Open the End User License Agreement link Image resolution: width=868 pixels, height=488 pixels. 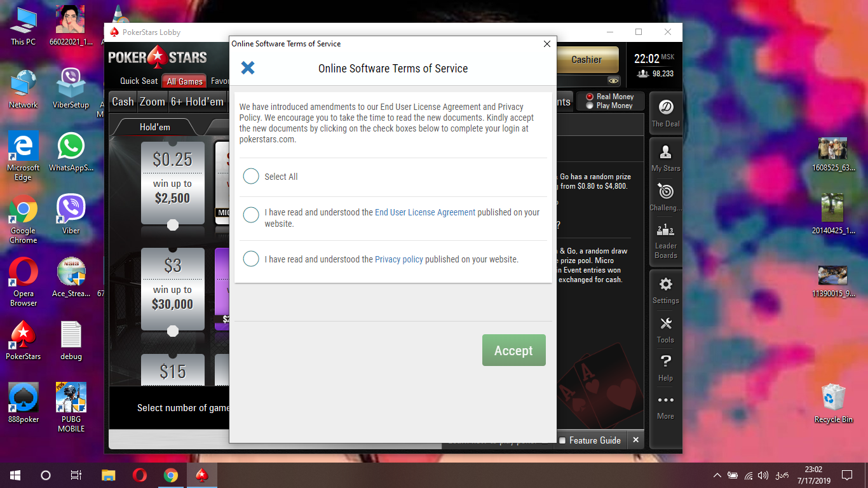[425, 212]
